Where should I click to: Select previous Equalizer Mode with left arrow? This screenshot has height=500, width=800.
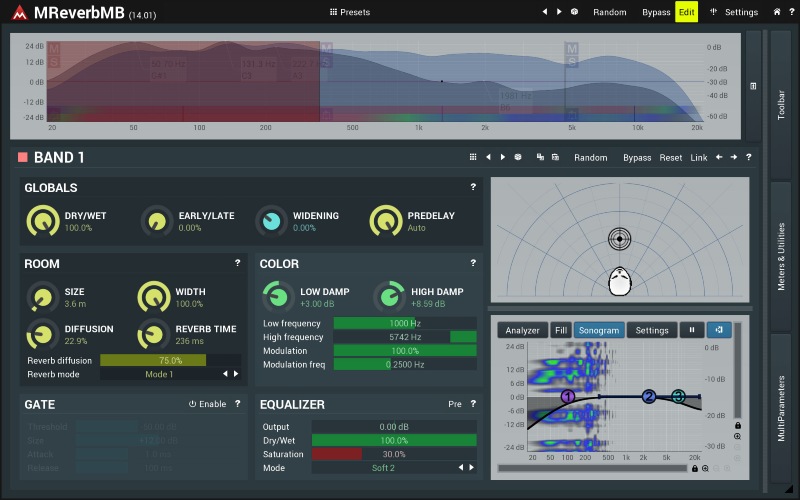tap(461, 467)
